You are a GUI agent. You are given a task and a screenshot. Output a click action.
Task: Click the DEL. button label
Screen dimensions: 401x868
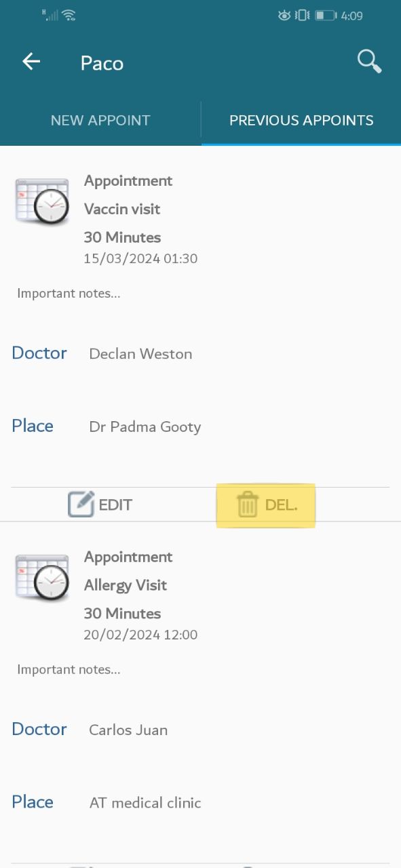(x=282, y=505)
